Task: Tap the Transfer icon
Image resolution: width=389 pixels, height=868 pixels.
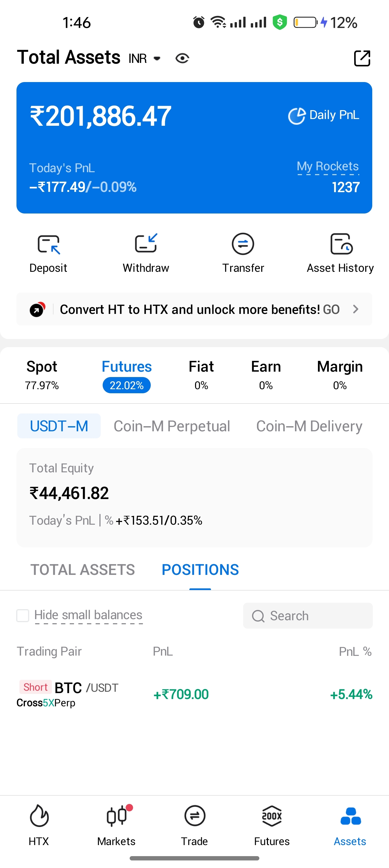Action: coord(243,244)
